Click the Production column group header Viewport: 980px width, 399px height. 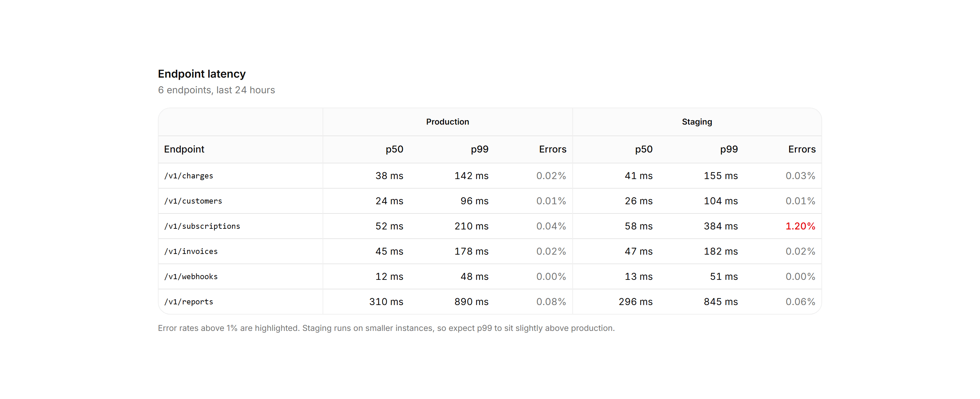(447, 122)
